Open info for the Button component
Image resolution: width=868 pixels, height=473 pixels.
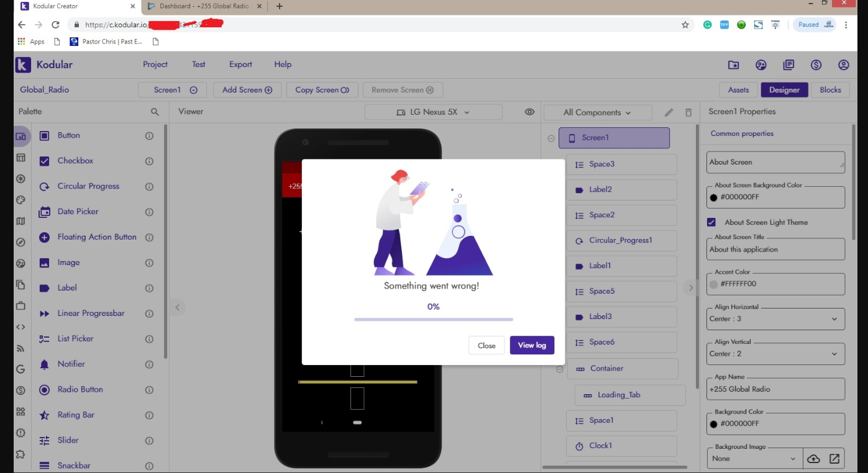[149, 135]
